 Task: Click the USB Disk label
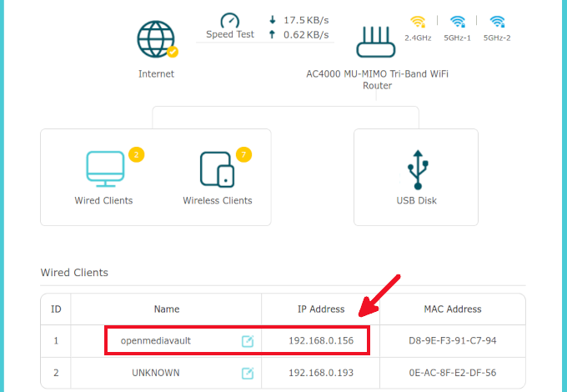[x=416, y=200]
